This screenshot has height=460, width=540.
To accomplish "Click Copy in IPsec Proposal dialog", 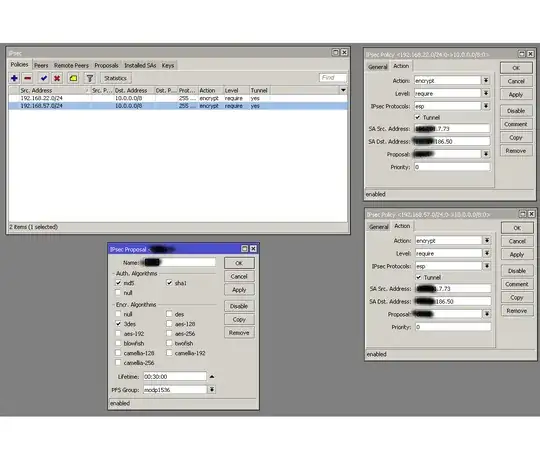I will 239,320.
